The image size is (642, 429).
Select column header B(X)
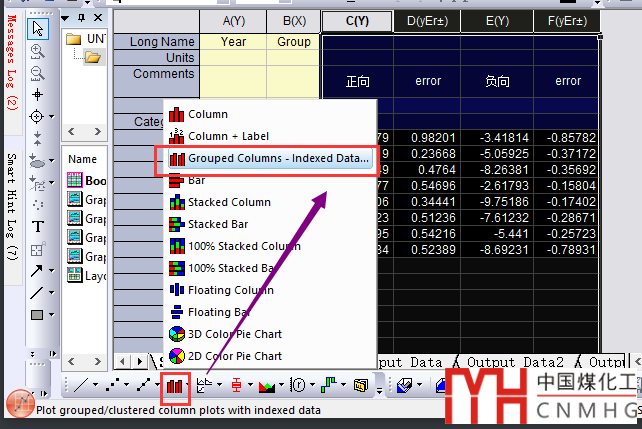(294, 21)
